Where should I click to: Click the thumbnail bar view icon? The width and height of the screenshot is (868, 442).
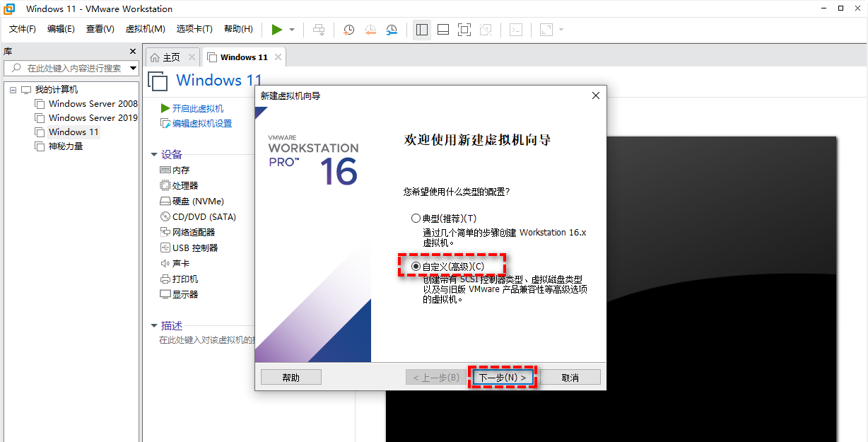pyautogui.click(x=443, y=30)
